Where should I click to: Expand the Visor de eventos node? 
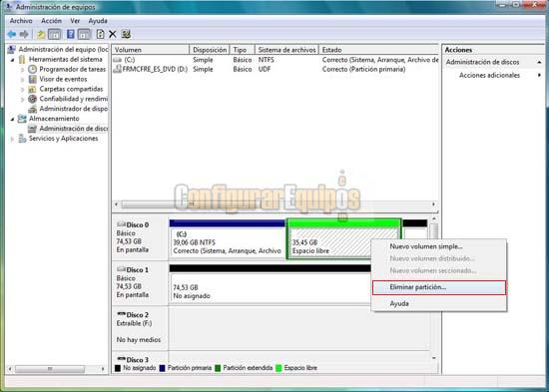tap(23, 80)
